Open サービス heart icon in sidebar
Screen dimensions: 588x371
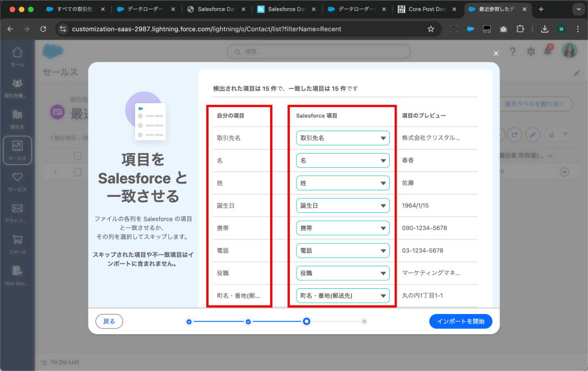tap(17, 182)
